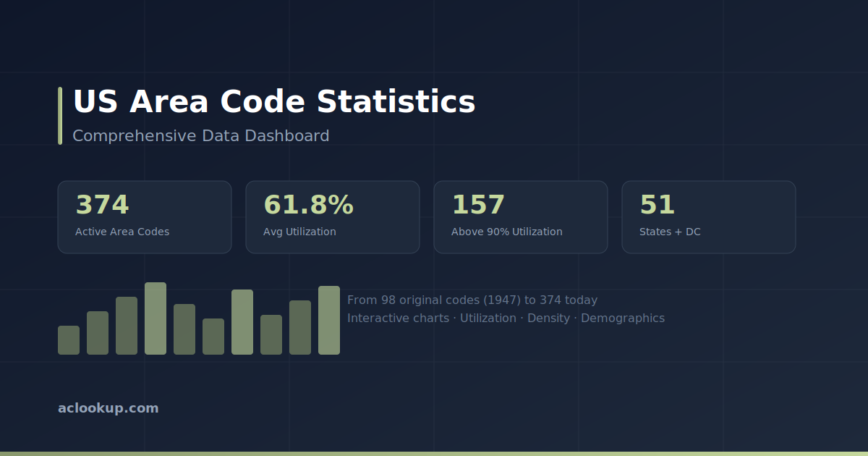Click the last bar in the bar chart
The width and height of the screenshot is (868, 456).
coord(329,320)
